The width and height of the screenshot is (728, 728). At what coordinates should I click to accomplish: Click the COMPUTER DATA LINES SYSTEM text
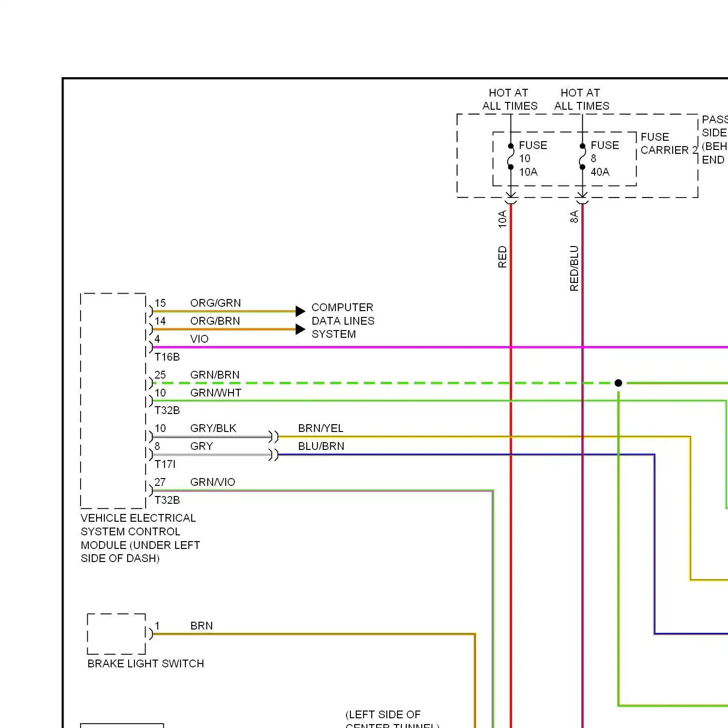pyautogui.click(x=343, y=321)
